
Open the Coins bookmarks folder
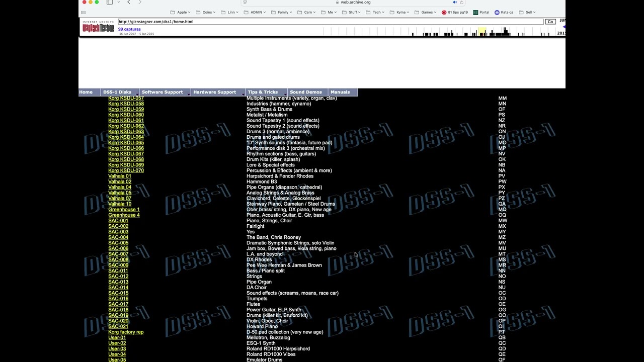[x=205, y=12]
